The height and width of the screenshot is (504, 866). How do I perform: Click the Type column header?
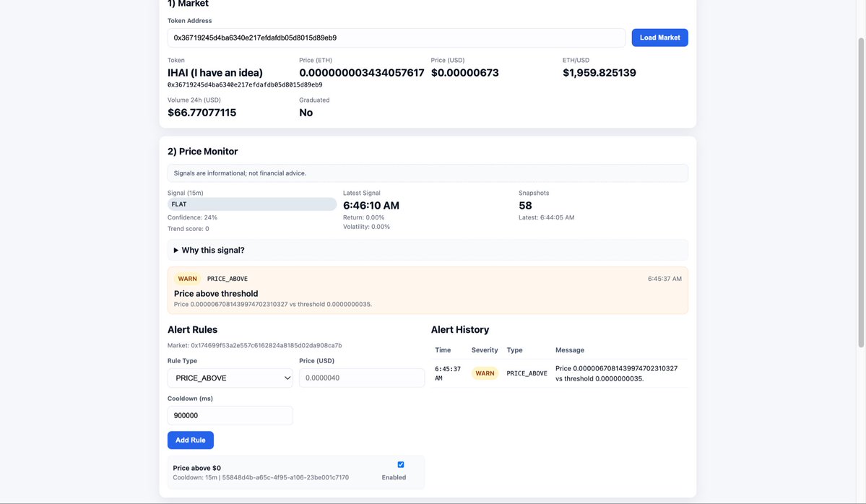[x=514, y=350]
